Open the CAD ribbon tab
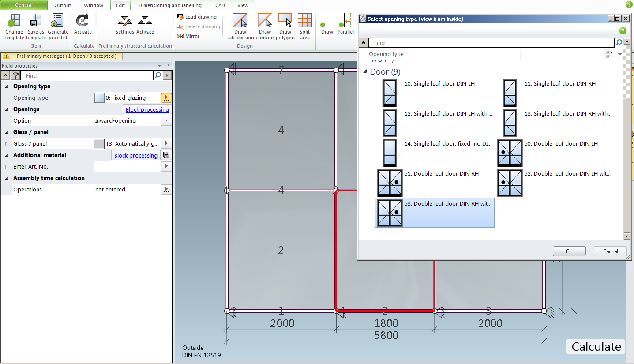Image resolution: width=634 pixels, height=364 pixels. click(220, 5)
